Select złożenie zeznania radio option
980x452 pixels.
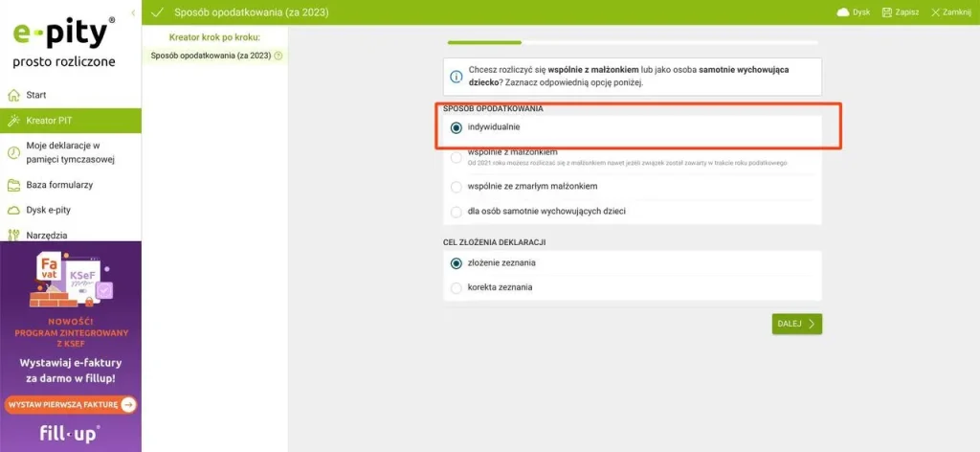(x=457, y=262)
